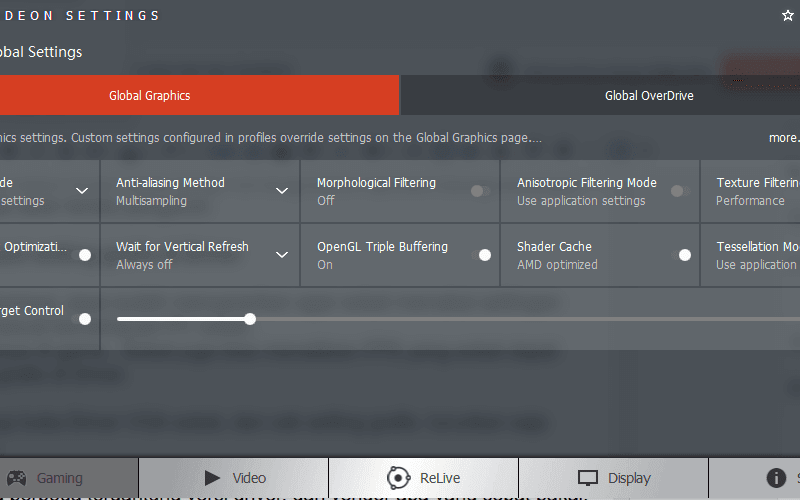Toggle the Target Control switch
800x500 pixels.
82,319
